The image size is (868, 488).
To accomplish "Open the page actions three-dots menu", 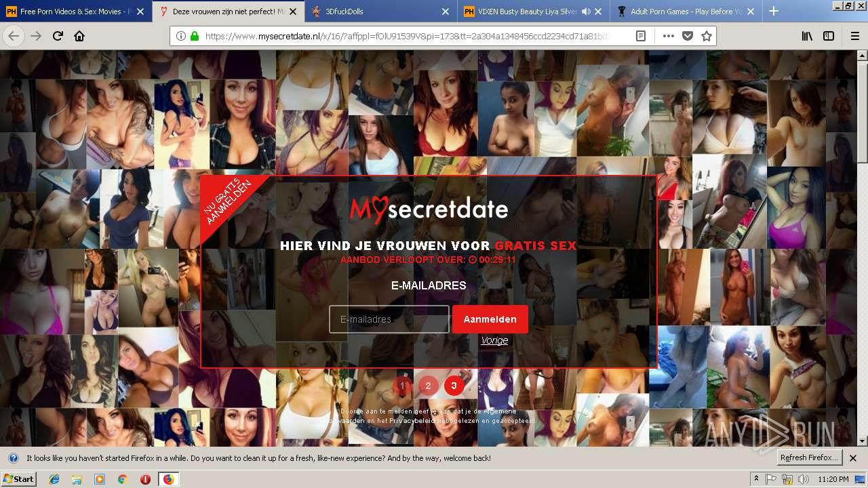I will (669, 37).
